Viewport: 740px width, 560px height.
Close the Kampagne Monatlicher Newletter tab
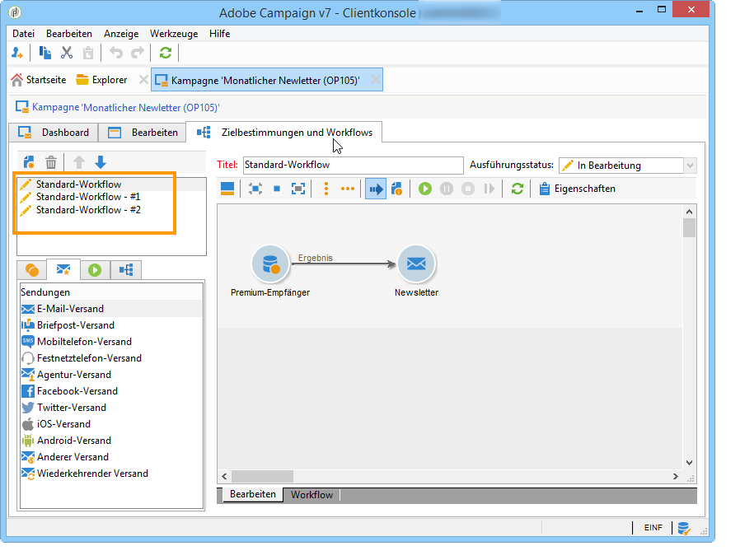click(376, 80)
